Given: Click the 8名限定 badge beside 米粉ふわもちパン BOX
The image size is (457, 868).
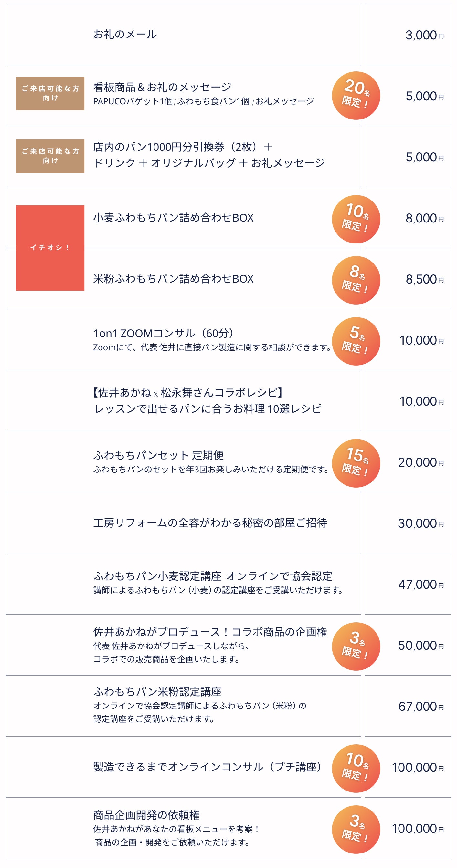Looking at the screenshot, I should 356,280.
